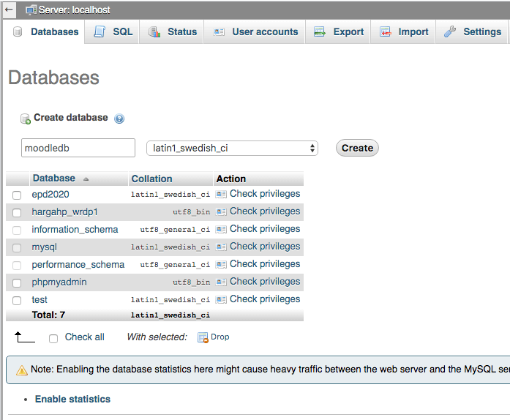
Task: Click the privileges icon in test row
Action: (x=221, y=299)
